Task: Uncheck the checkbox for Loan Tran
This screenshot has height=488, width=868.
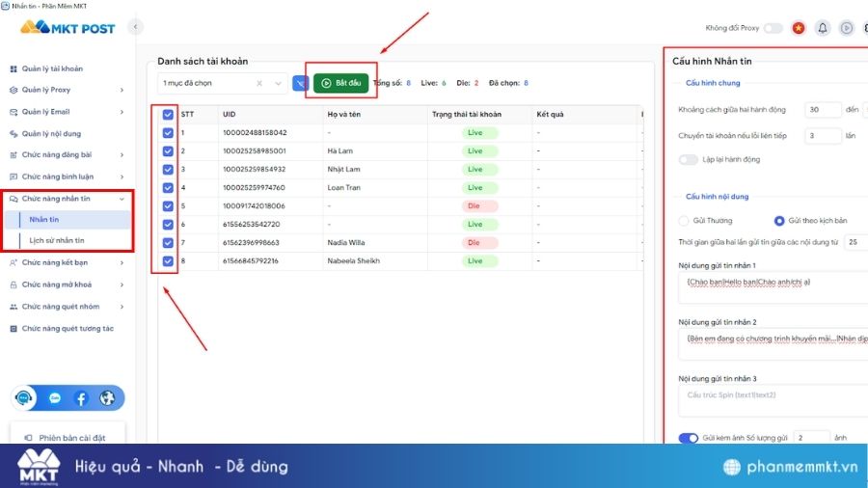Action: (x=168, y=187)
